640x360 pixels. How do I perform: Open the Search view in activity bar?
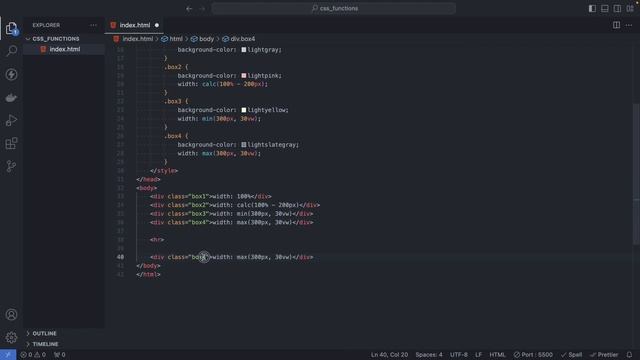11,51
